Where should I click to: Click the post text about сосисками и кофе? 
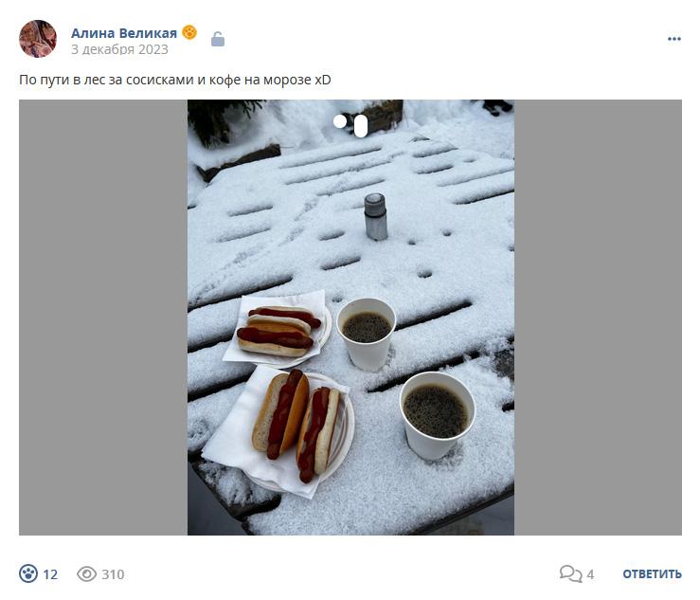175,80
